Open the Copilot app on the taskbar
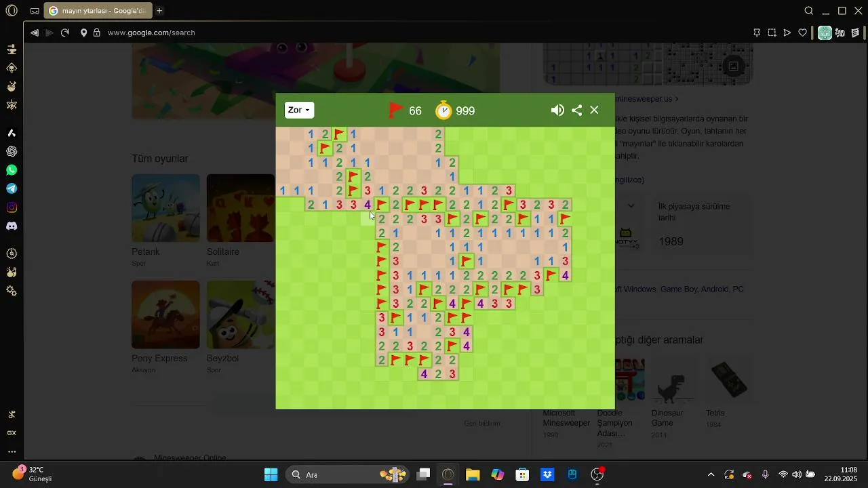The width and height of the screenshot is (868, 488). pyautogui.click(x=498, y=474)
